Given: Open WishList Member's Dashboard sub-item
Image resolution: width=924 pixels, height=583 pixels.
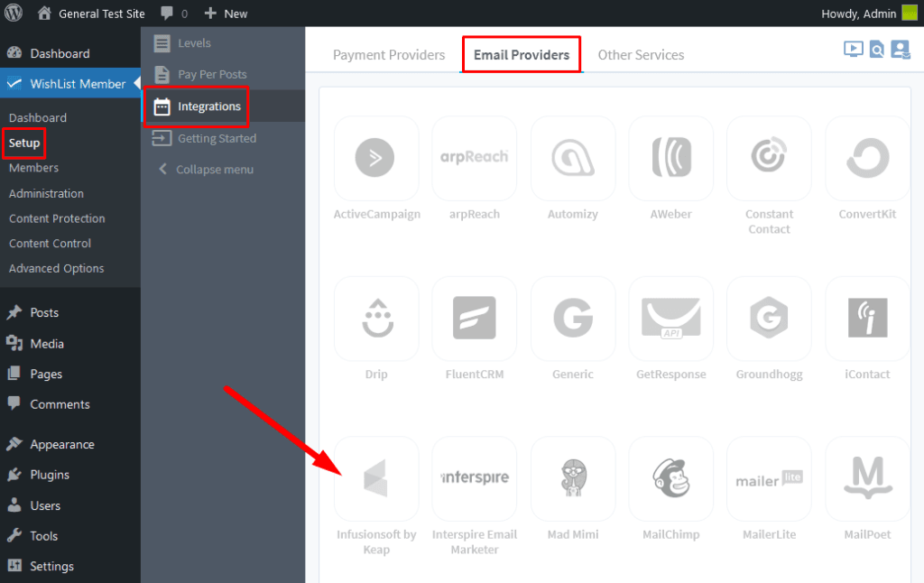Looking at the screenshot, I should click(38, 118).
